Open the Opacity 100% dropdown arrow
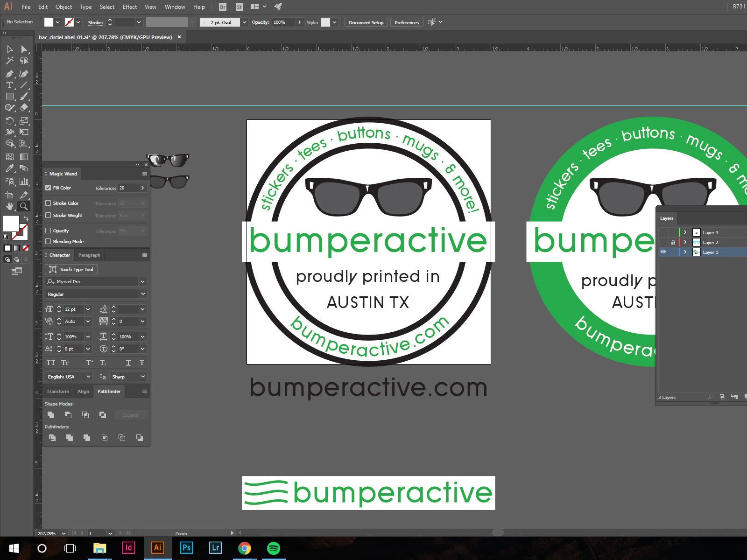 (x=299, y=22)
